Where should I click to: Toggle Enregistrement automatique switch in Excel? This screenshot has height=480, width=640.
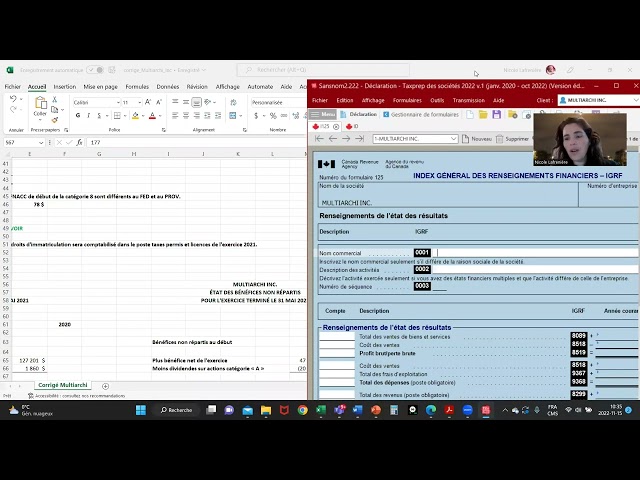tap(95, 70)
